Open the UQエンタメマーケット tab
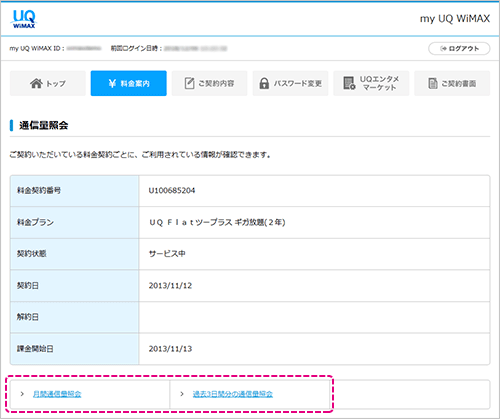500x419 pixels. (x=371, y=83)
